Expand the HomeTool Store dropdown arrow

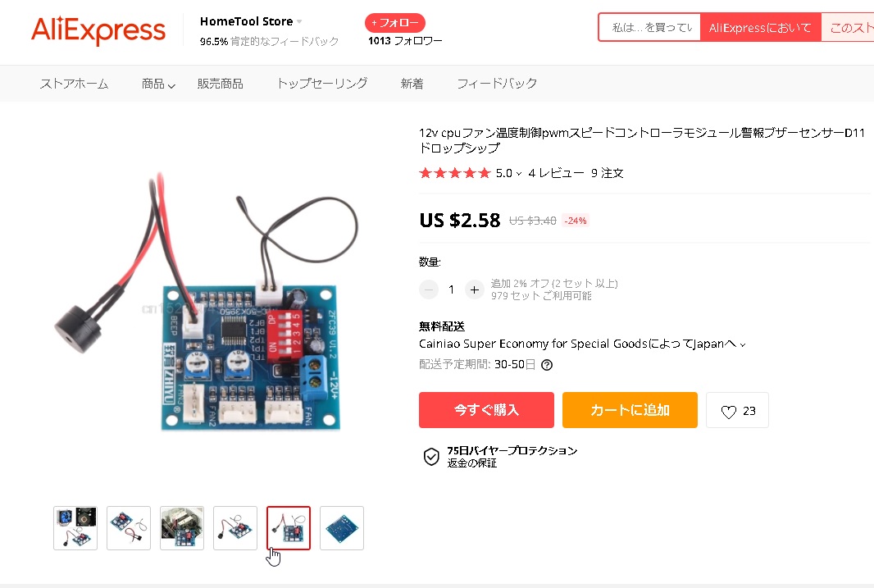click(x=299, y=22)
